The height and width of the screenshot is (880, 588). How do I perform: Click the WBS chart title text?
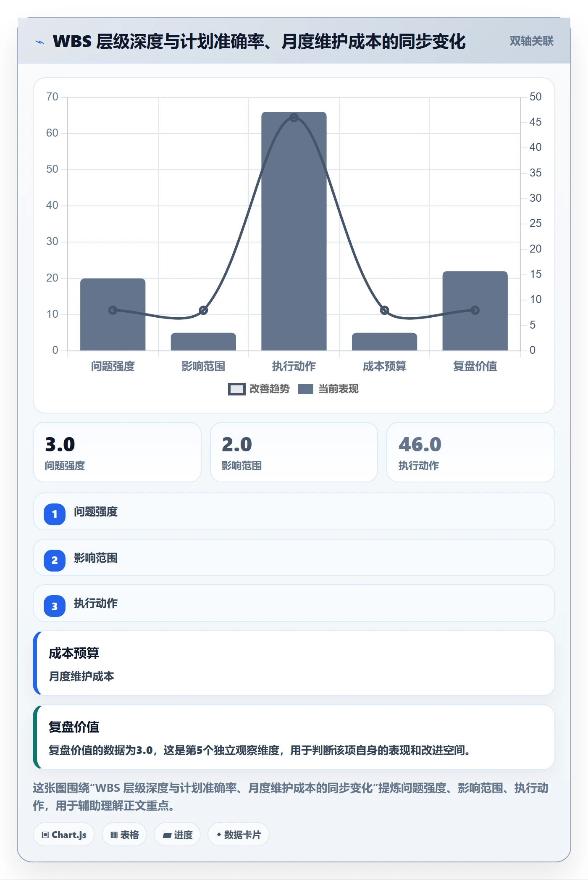pyautogui.click(x=259, y=42)
